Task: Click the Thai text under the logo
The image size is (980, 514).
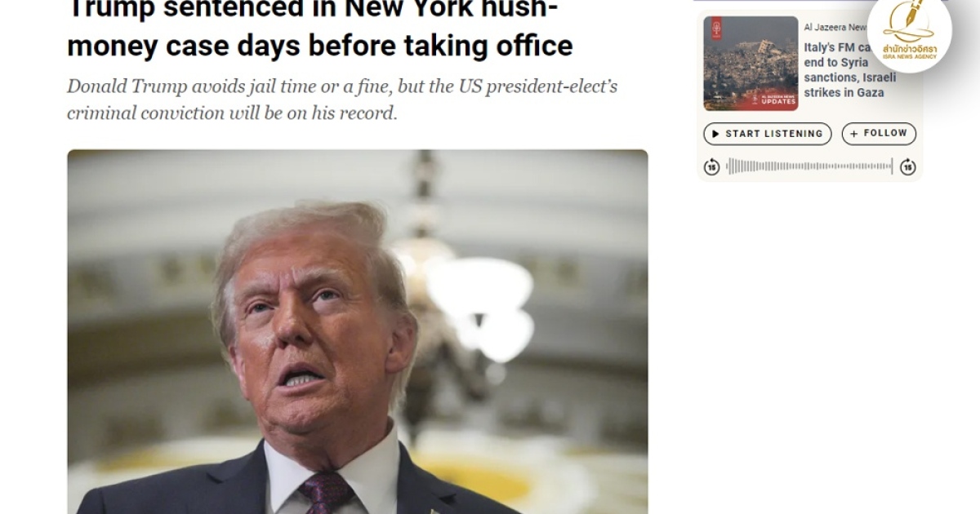Action: coord(909,51)
